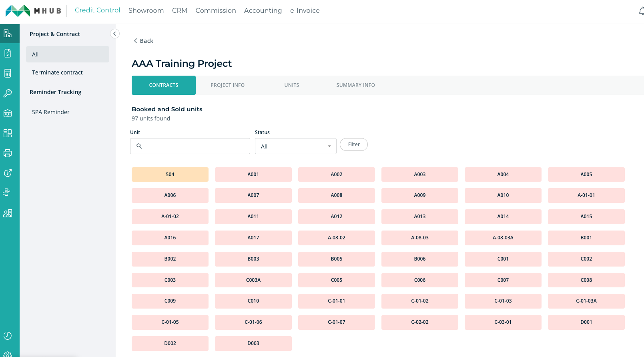The image size is (644, 357).
Task: Switch to the SUMMARY INFO tab
Action: pos(356,85)
